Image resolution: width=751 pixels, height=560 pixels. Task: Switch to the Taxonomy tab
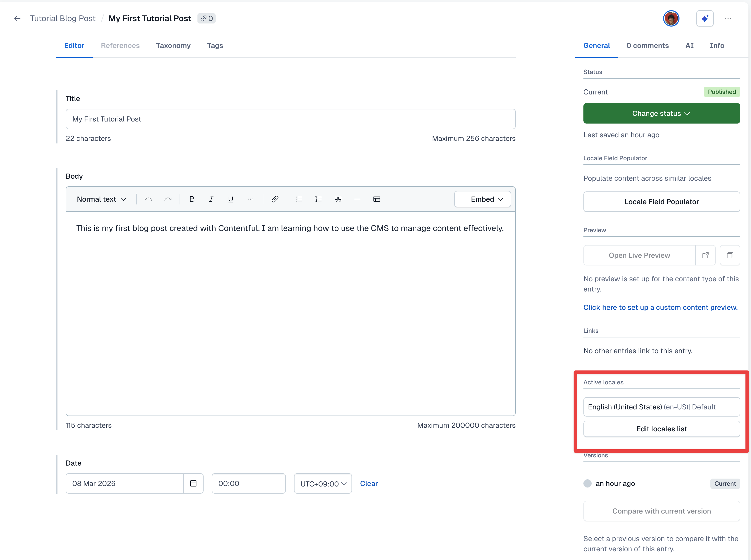click(x=173, y=45)
